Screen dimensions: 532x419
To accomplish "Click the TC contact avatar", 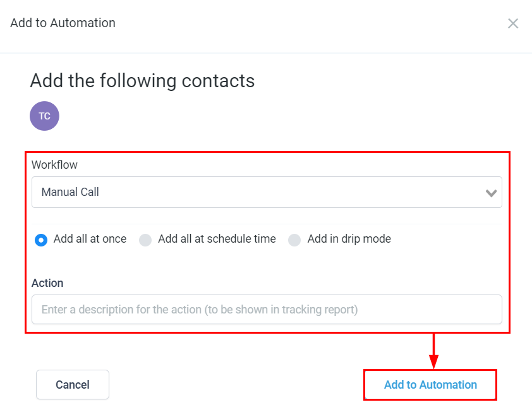I will click(x=44, y=116).
